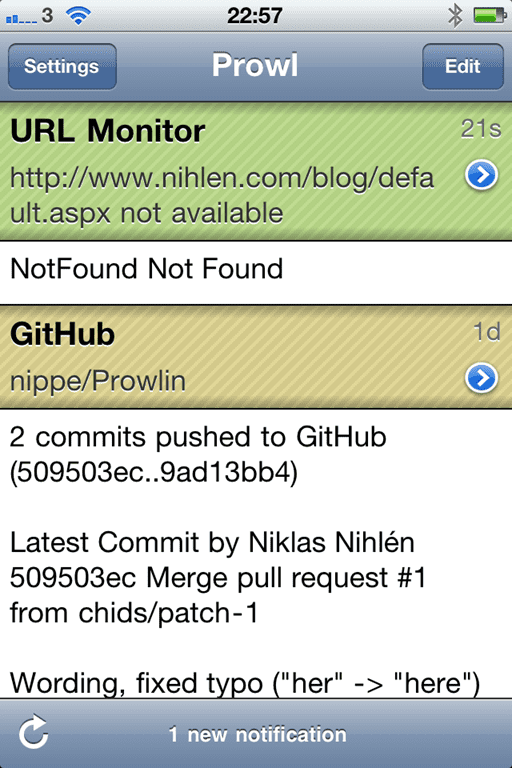Tap the 21s timestamp on URL Monitor
Viewport: 512px width, 768px height.
(x=481, y=129)
